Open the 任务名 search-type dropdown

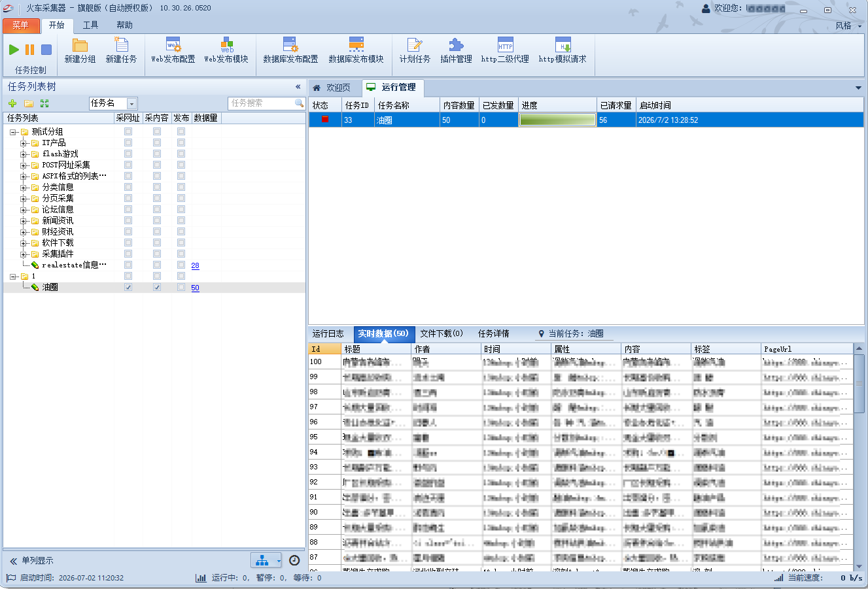132,103
